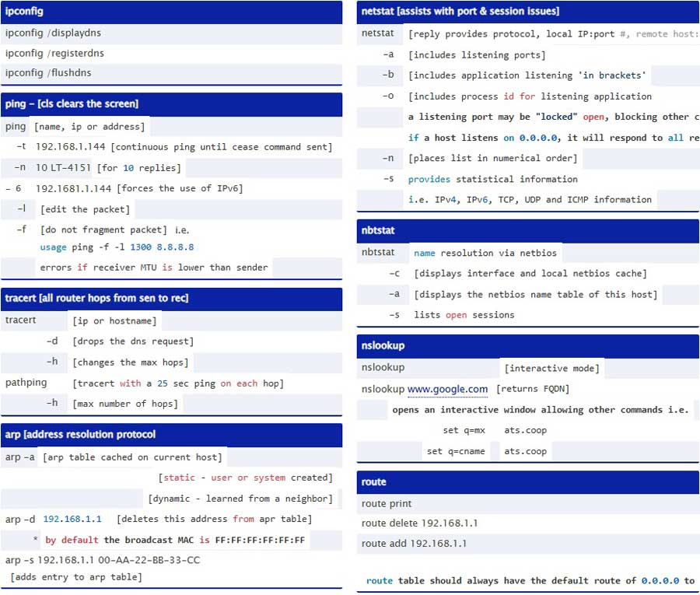Click the broadcast MAC FF:FF:FF:FF:FF:FF line
The height and width of the screenshot is (595, 700).
point(175,540)
